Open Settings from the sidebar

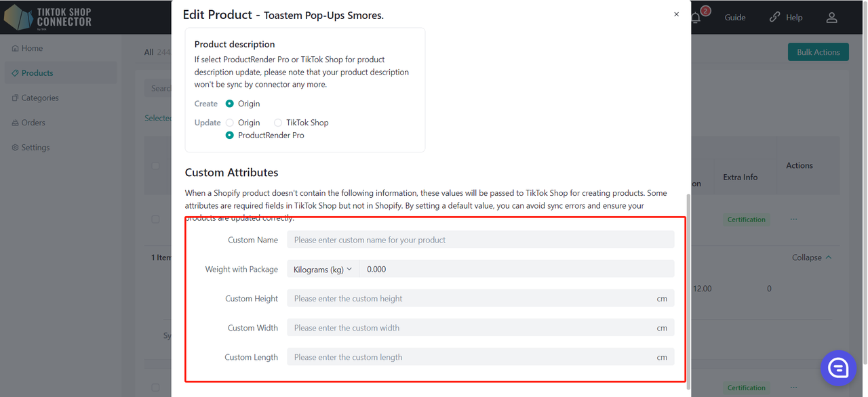(x=35, y=148)
